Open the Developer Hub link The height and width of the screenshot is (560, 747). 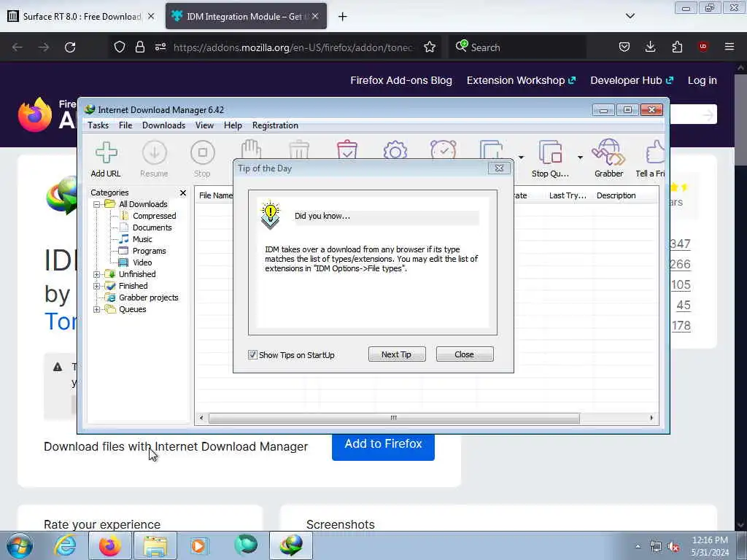(631, 80)
